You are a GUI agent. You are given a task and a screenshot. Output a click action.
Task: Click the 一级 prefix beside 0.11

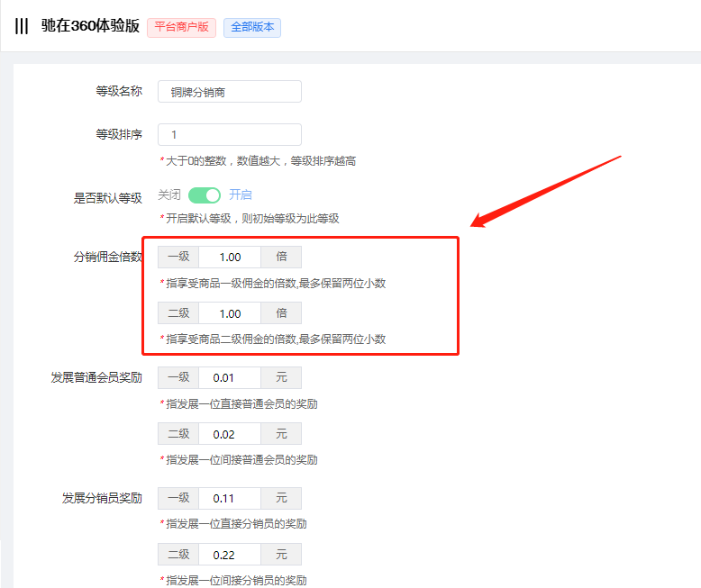coord(178,498)
